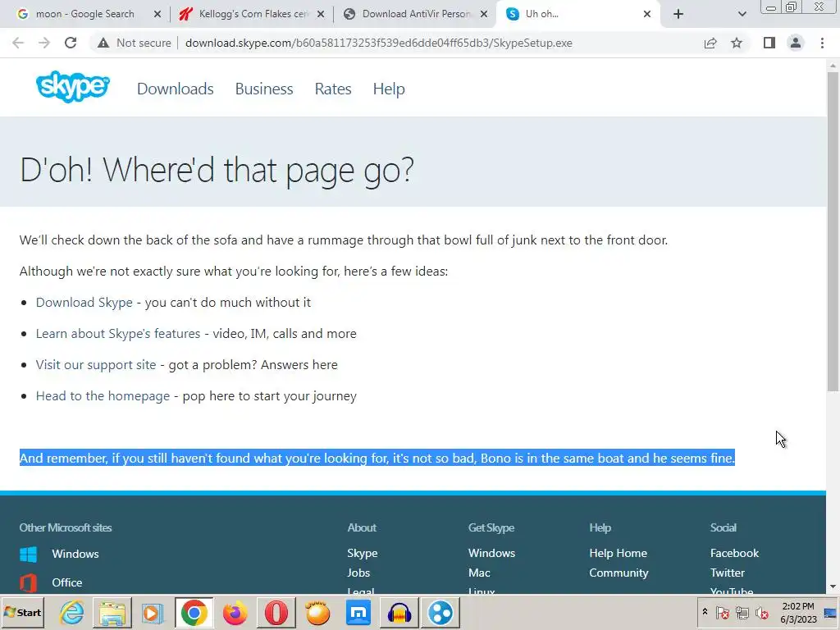Open Help in Skype navigation
Screen dimensions: 840x630
tap(389, 89)
